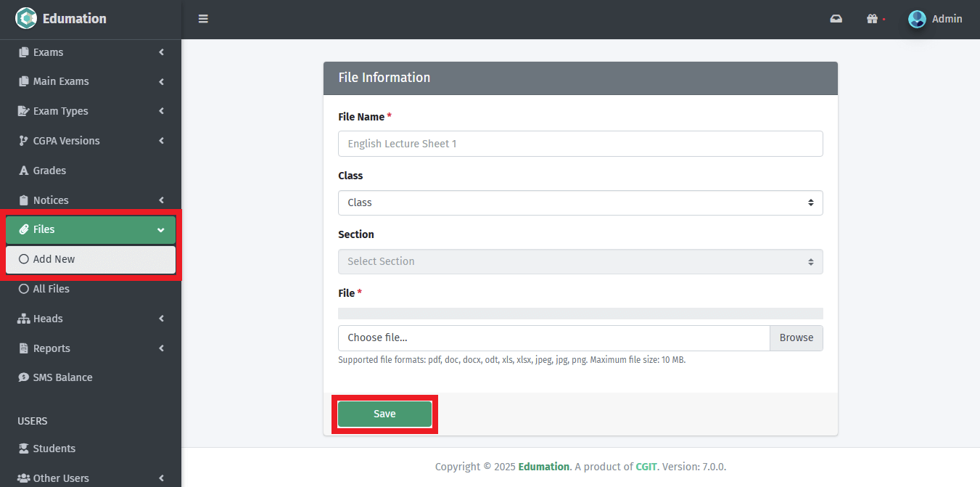Expand the CGPA Versions chevron
The image size is (980, 487).
coord(161,141)
